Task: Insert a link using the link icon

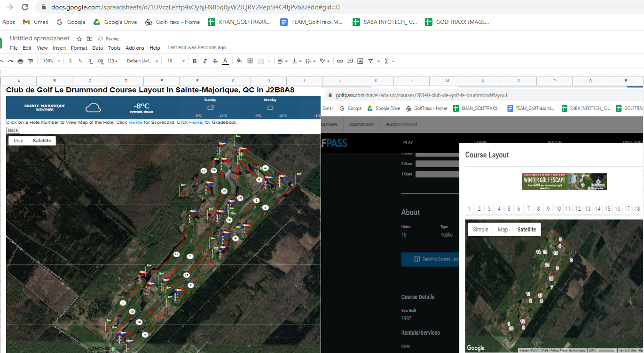Action: 340,61
